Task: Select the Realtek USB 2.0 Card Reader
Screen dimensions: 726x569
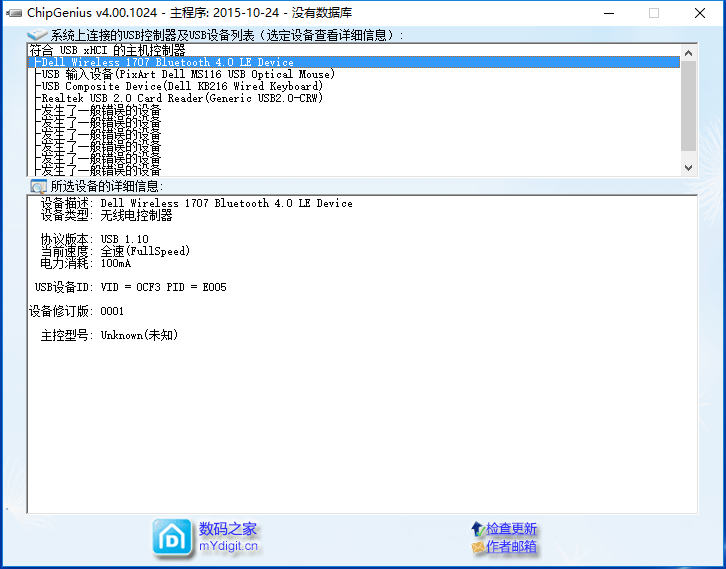Action: (180, 98)
